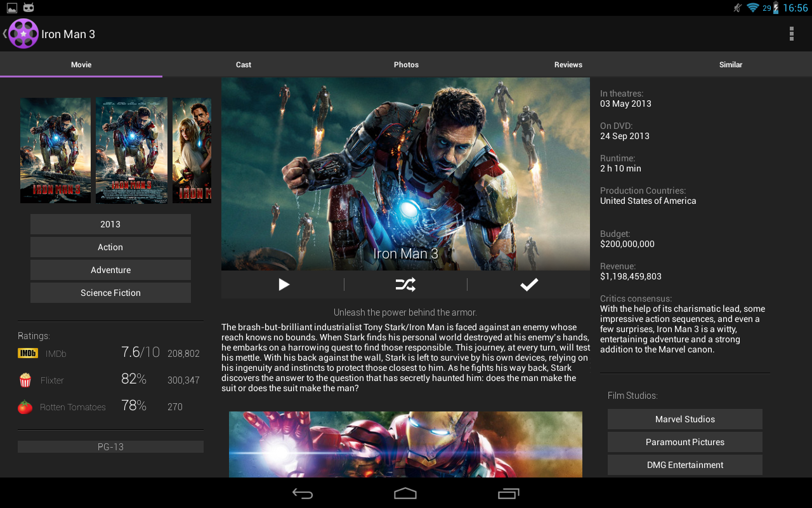Viewport: 812px width, 508px height.
Task: Play the Iron Man 3 trailer
Action: (x=284, y=284)
